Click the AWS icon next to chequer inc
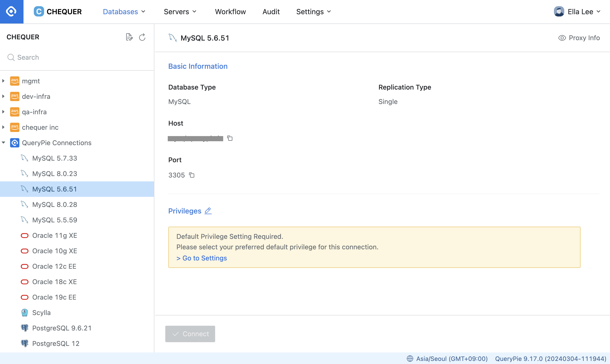610x364 pixels. 15,127
